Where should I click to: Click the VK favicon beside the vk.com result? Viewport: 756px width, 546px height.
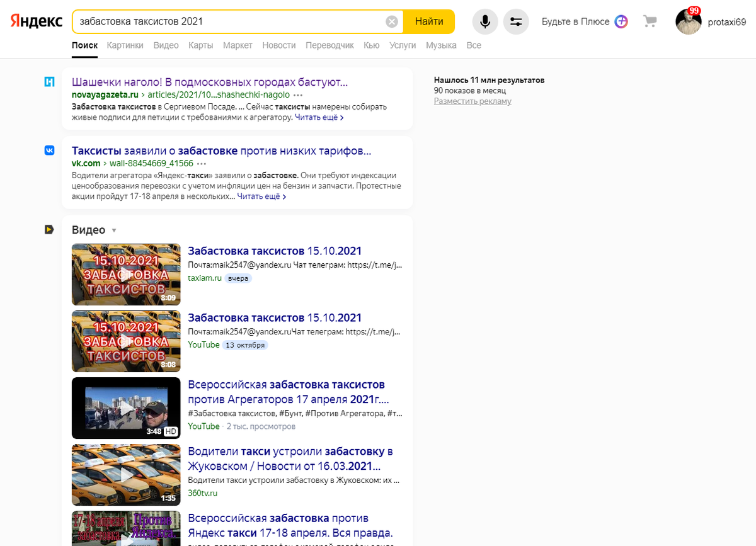(x=49, y=151)
